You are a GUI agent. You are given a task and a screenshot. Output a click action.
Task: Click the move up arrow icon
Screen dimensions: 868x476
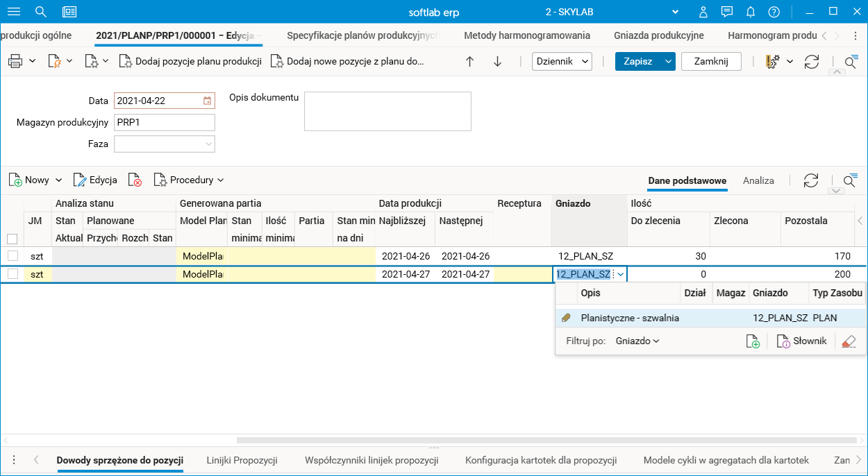point(469,62)
